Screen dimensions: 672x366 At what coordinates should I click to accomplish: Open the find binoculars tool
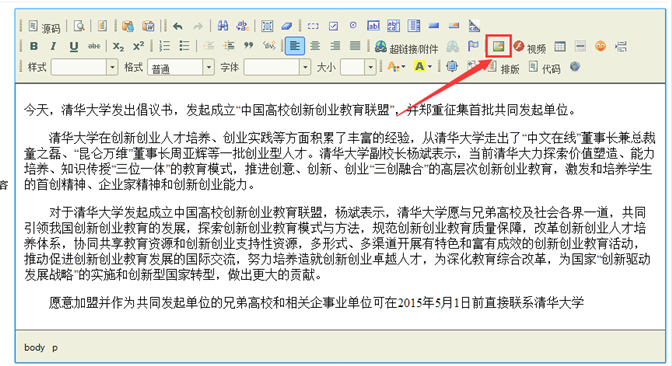[222, 26]
